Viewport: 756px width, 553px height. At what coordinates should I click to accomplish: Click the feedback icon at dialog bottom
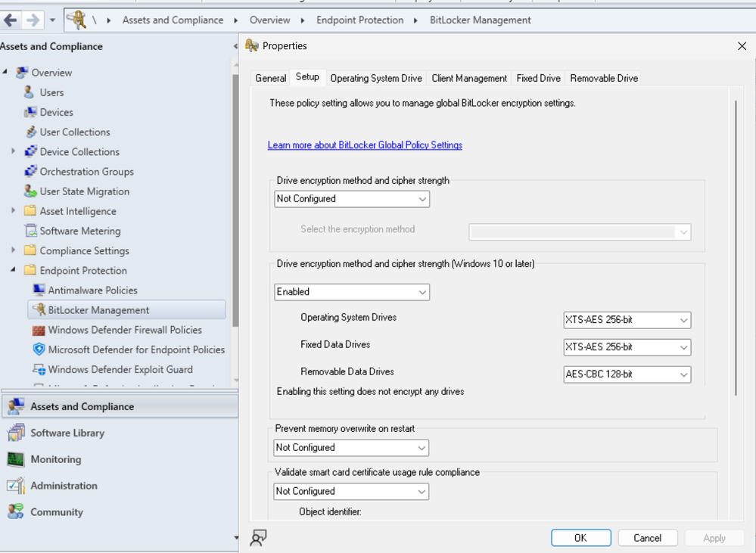(258, 538)
